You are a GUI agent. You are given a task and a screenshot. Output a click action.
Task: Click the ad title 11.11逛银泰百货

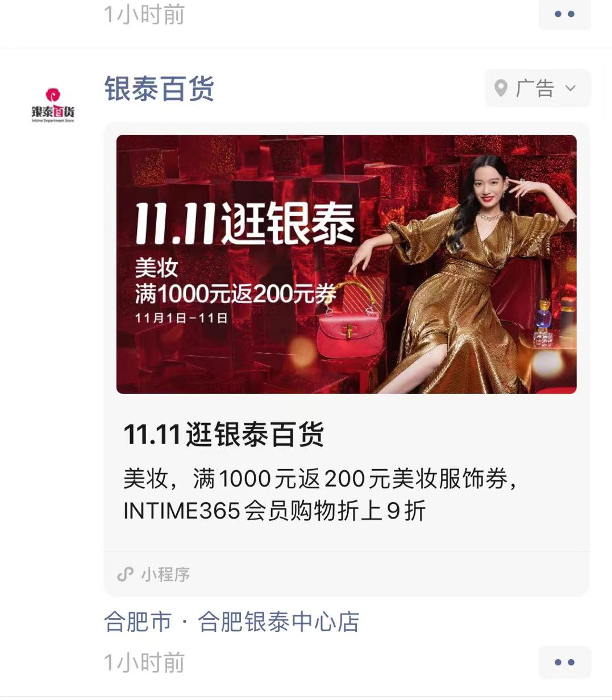pyautogui.click(x=224, y=435)
